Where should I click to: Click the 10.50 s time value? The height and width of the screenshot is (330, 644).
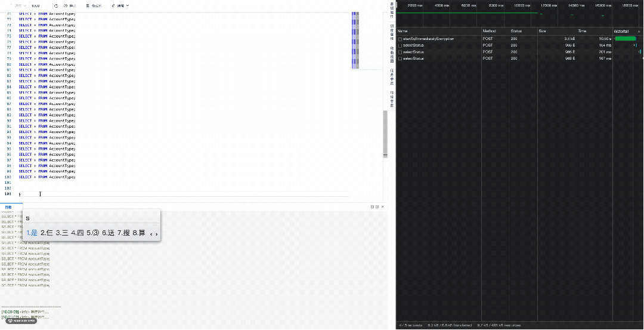pyautogui.click(x=605, y=39)
